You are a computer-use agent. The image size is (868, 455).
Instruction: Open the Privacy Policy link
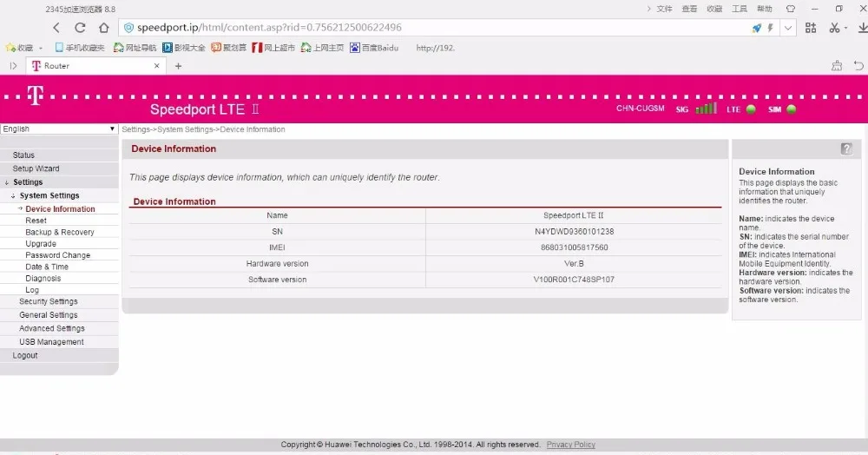[571, 445]
